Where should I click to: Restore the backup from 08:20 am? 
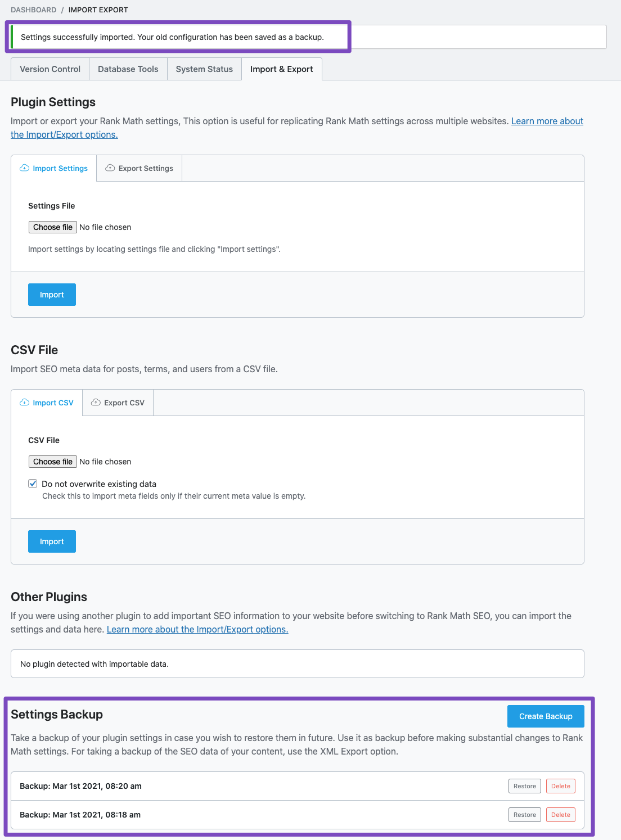(524, 785)
